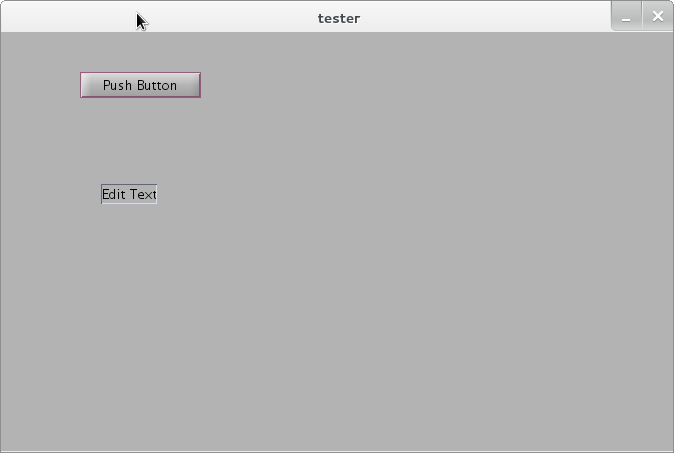This screenshot has height=453, width=674.
Task: Click the word Edit inside the text field
Action: (x=114, y=194)
